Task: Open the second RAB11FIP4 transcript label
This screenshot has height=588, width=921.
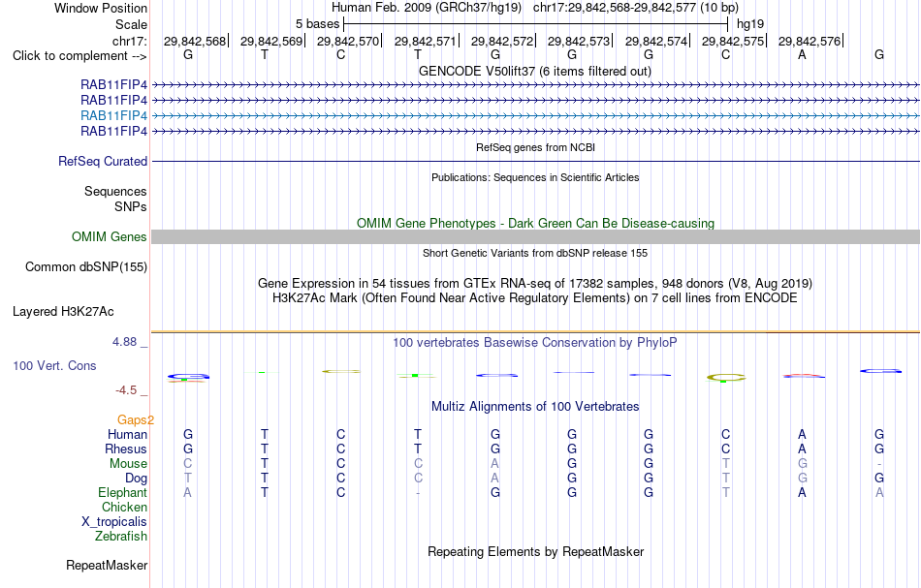Action: point(114,100)
